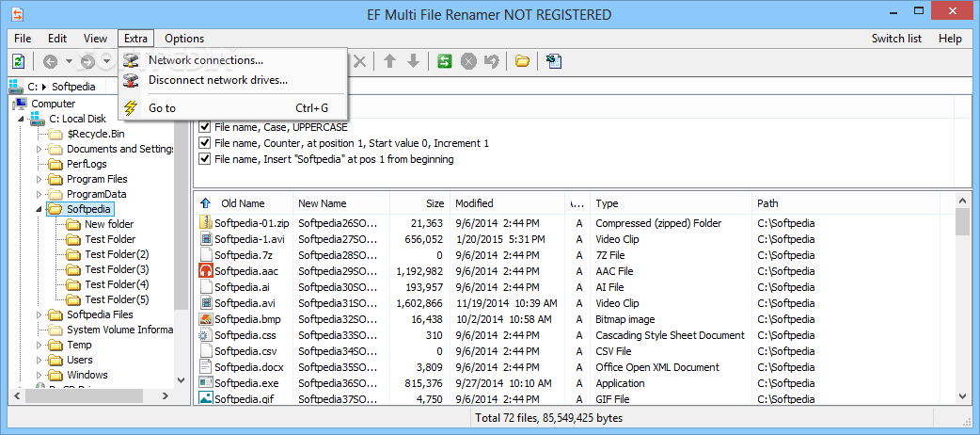This screenshot has height=435, width=980.
Task: Select the New folder tree item
Action: (x=109, y=224)
